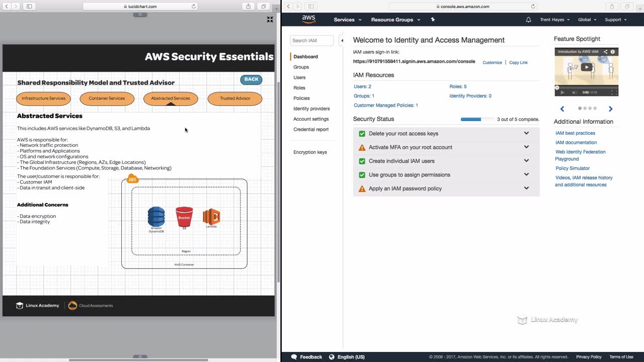This screenshot has width=644, height=362.
Task: Reload the lucidchart.com page
Action: [194, 7]
